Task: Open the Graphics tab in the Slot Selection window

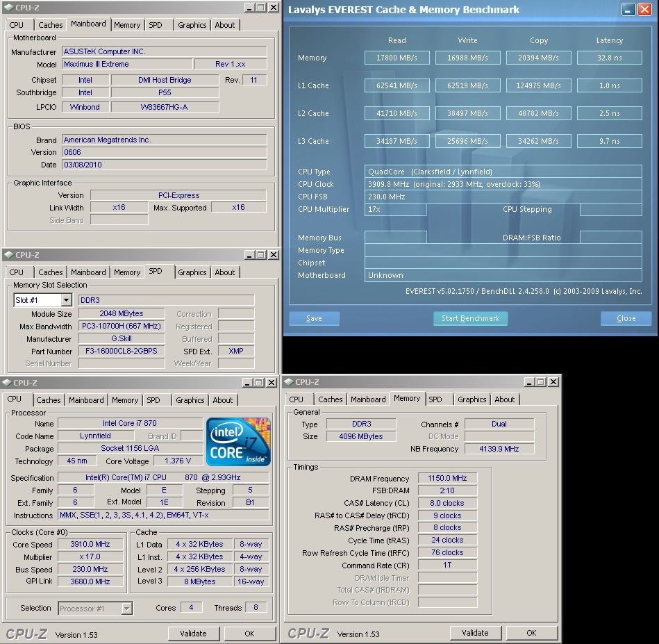Action: [x=192, y=272]
